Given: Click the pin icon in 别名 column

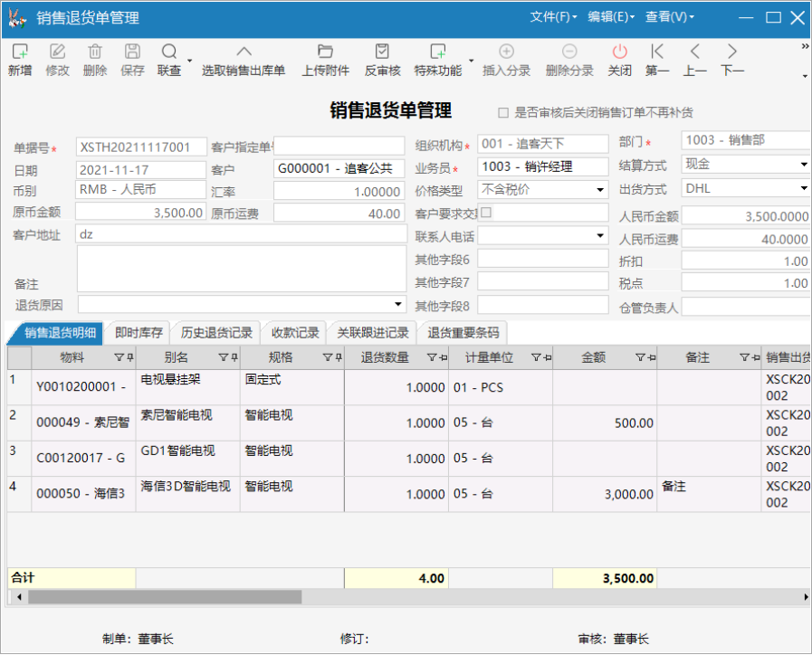Looking at the screenshot, I should [x=234, y=357].
